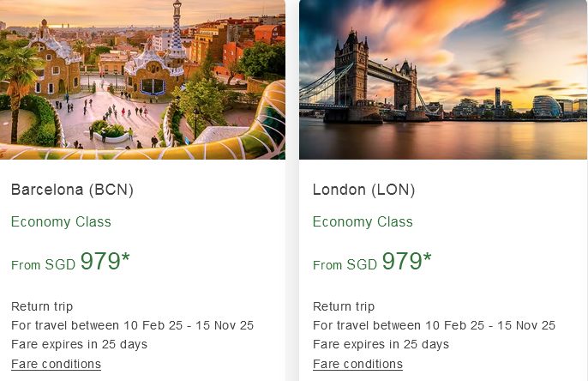The image size is (588, 381).
Task: Open Fare conditions link for London
Action: pos(357,364)
